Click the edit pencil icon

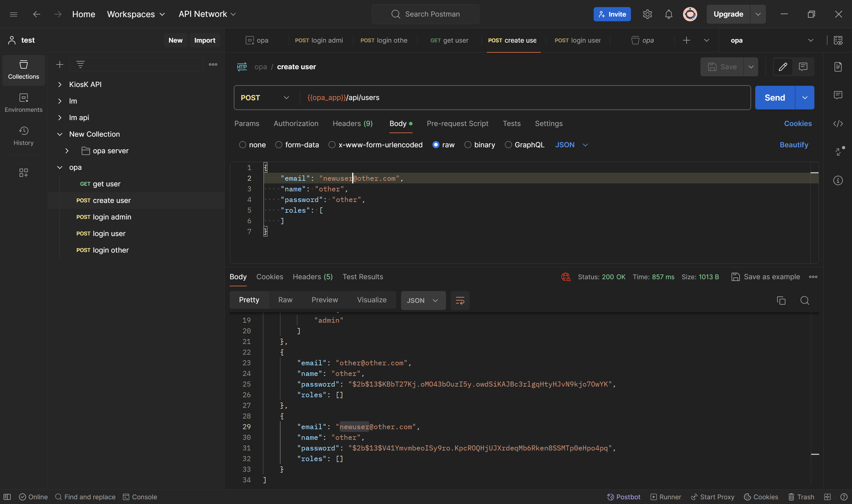(783, 67)
